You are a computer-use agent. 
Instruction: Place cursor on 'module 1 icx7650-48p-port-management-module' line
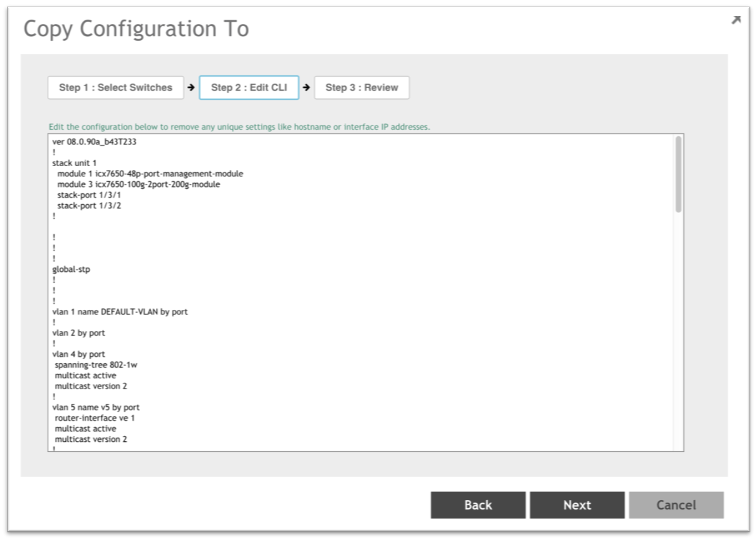(150, 174)
